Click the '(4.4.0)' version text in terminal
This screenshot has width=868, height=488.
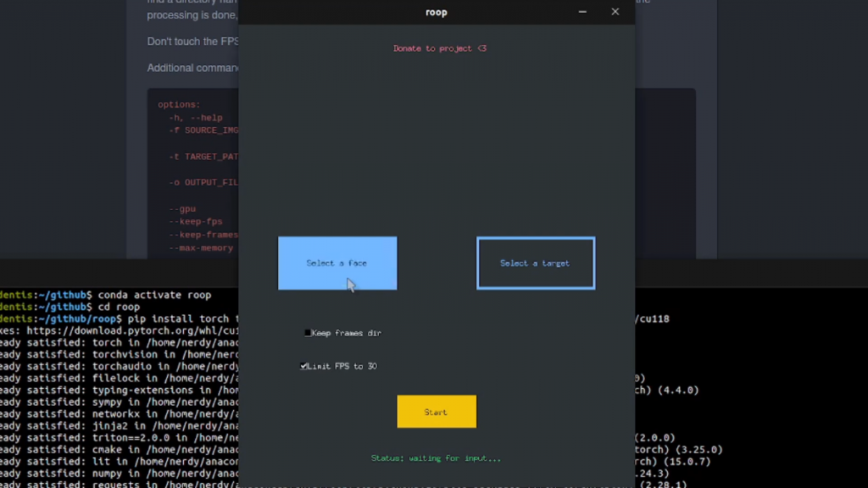(677, 390)
